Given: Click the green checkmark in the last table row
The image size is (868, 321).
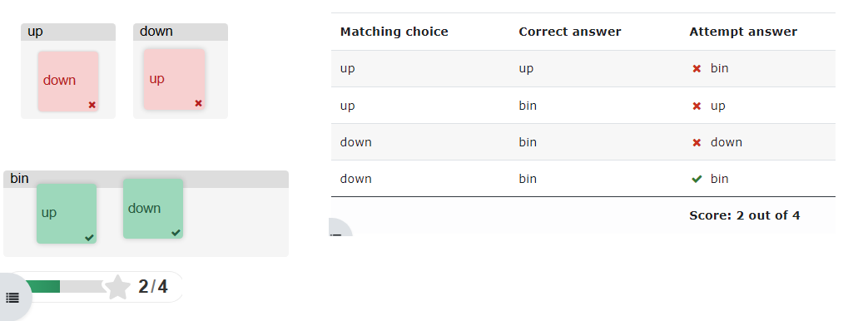Looking at the screenshot, I should [x=697, y=179].
